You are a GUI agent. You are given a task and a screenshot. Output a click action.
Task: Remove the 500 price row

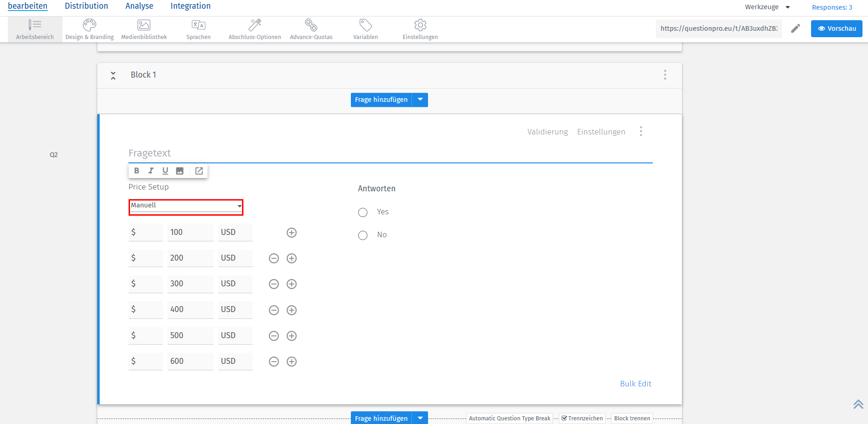tap(274, 336)
